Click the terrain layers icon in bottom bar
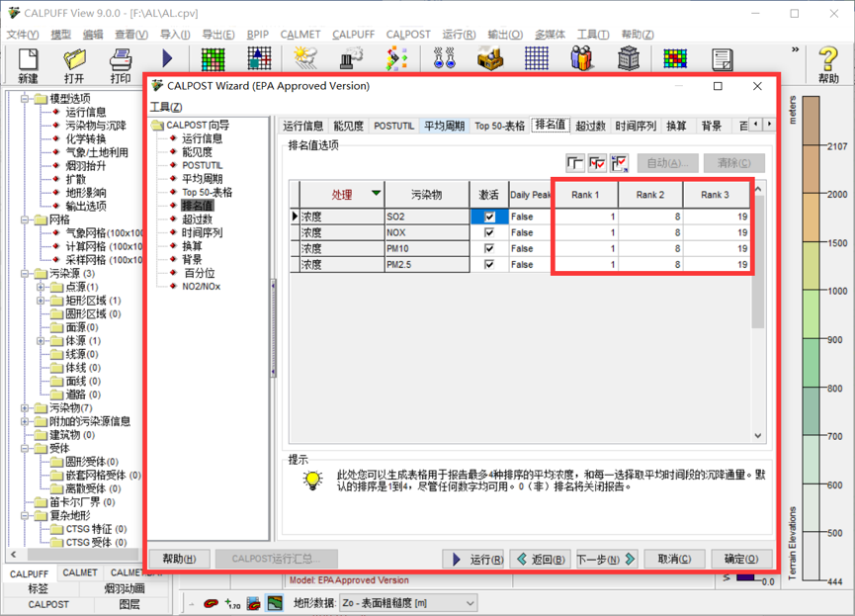 pos(275,603)
